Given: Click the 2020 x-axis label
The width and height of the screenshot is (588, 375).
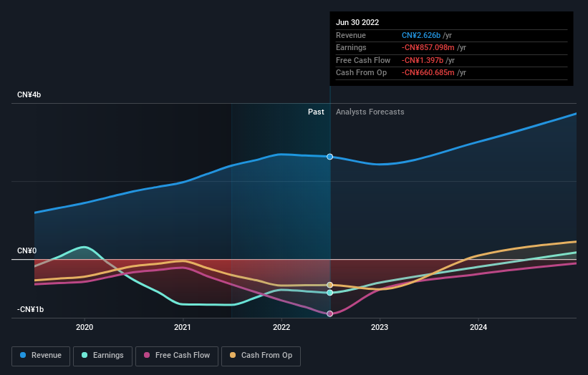Looking at the screenshot, I should 85,327.
